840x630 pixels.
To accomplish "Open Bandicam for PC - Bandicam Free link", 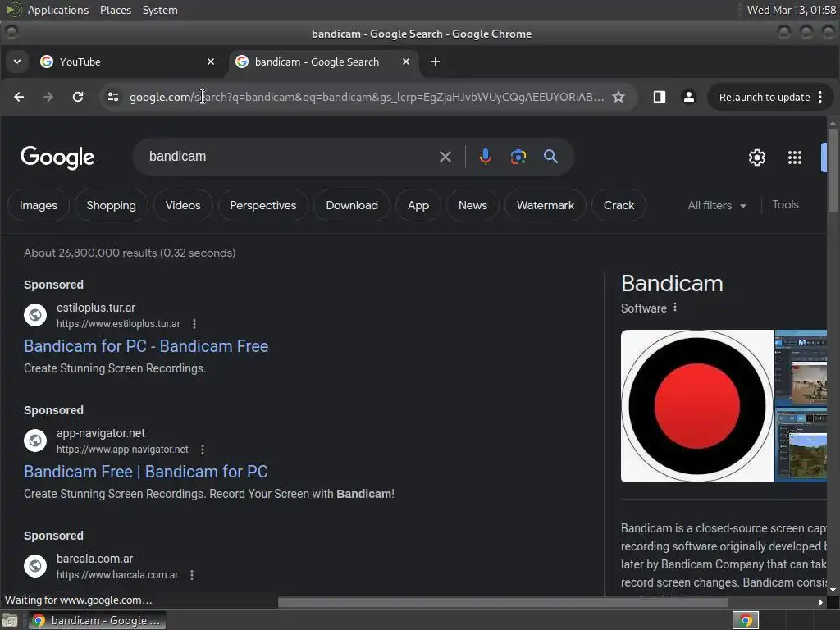I will pos(146,346).
